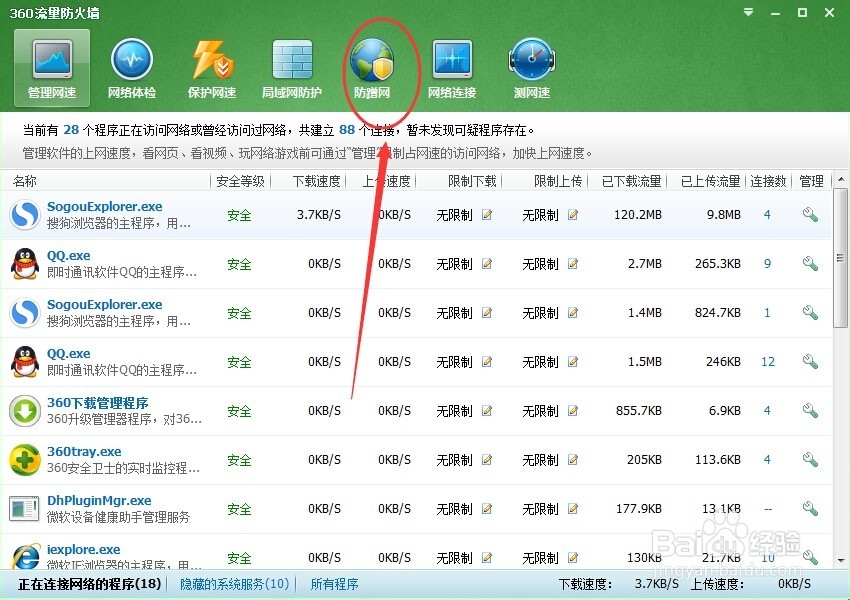Select the iexplore.exe program name

click(x=83, y=550)
